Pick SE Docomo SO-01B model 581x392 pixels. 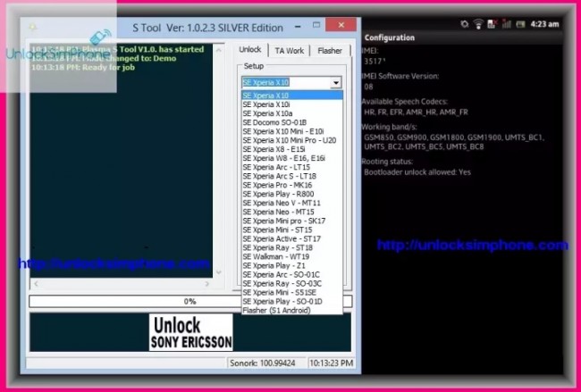click(292, 122)
